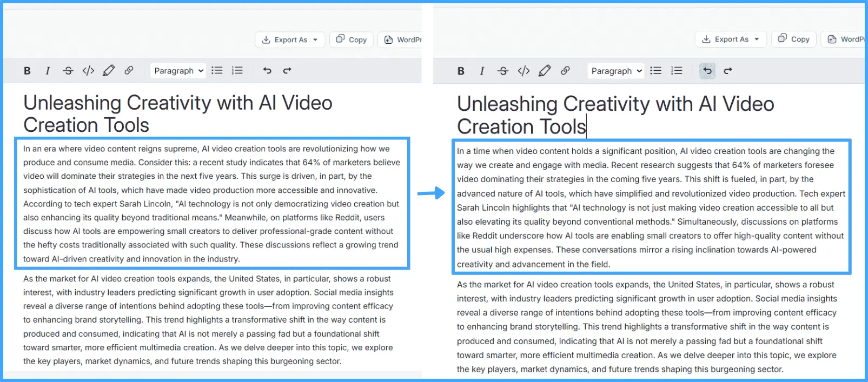
Task: Toggle Italic in the left editor toolbar
Action: point(48,71)
